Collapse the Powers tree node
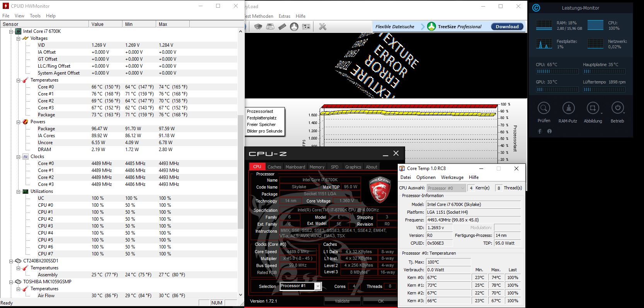Image resolution: width=644 pixels, height=308 pixels. click(18, 122)
